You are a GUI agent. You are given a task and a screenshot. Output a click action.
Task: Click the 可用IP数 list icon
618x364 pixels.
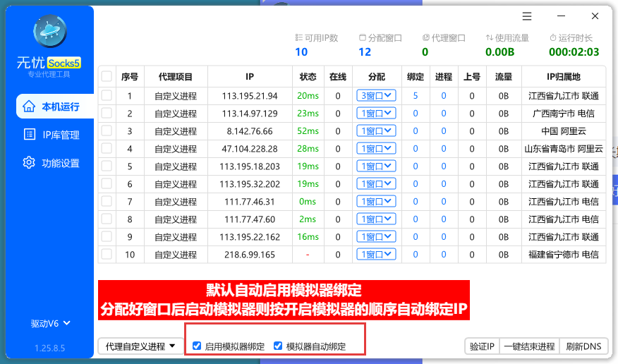(x=298, y=38)
